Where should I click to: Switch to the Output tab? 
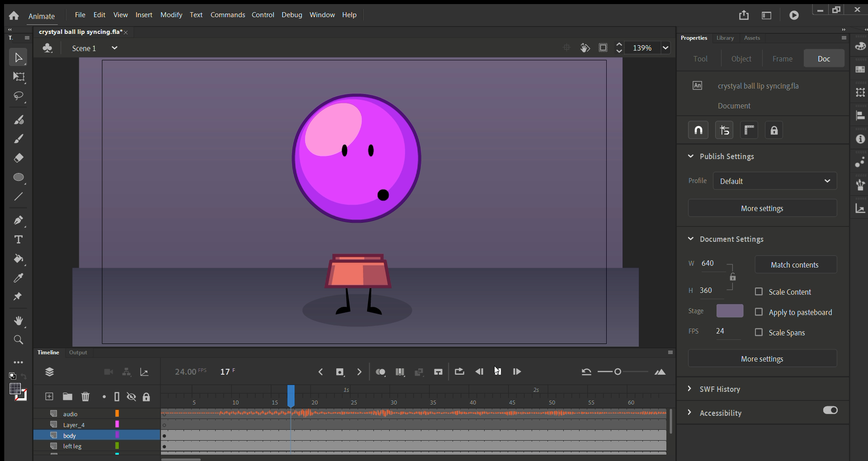pos(78,353)
